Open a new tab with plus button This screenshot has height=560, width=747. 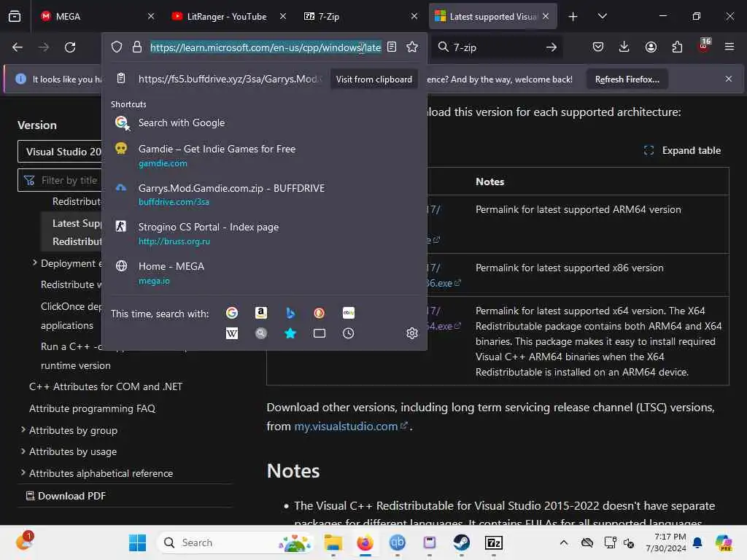[x=573, y=16]
